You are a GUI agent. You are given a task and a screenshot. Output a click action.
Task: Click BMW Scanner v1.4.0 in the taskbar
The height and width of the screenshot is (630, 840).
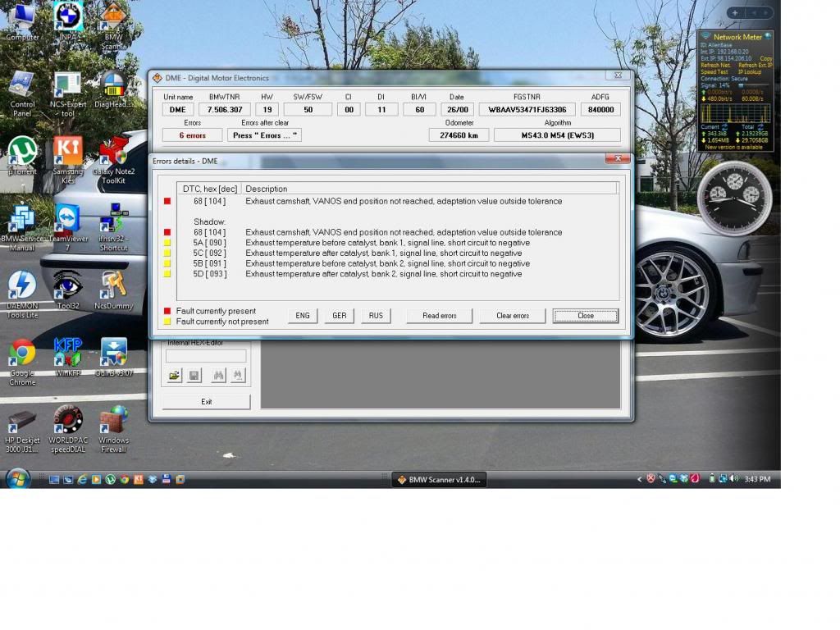click(439, 478)
